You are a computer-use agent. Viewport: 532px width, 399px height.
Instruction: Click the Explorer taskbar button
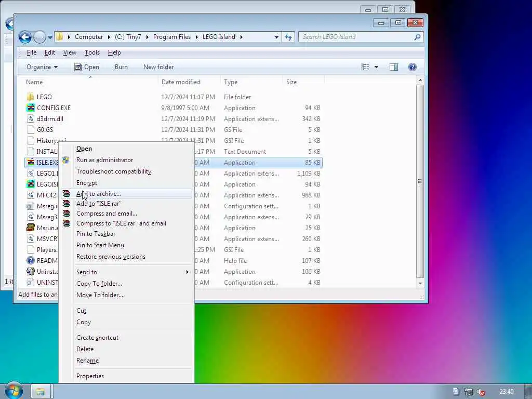tap(41, 392)
